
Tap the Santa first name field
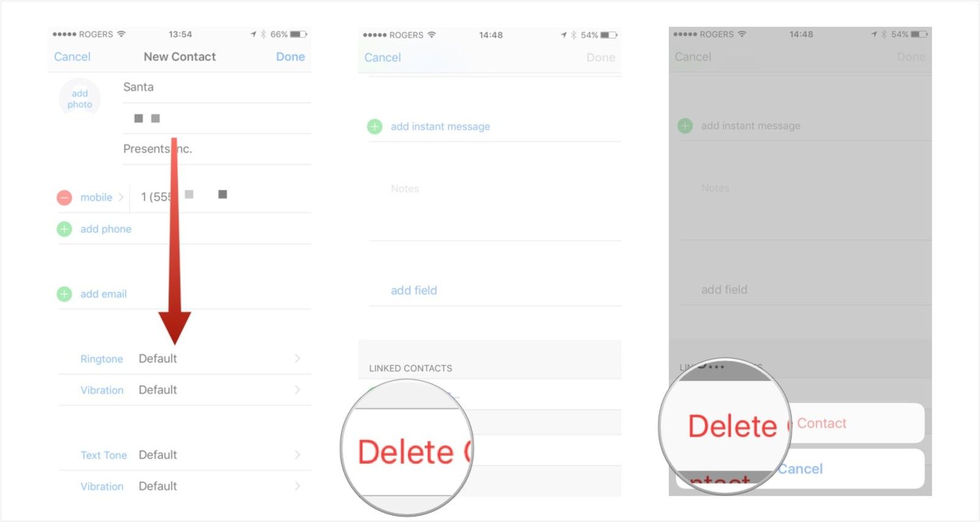217,88
